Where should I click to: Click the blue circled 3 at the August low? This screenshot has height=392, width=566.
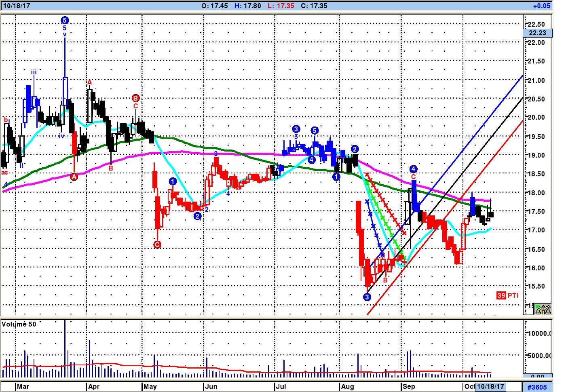[x=367, y=297]
